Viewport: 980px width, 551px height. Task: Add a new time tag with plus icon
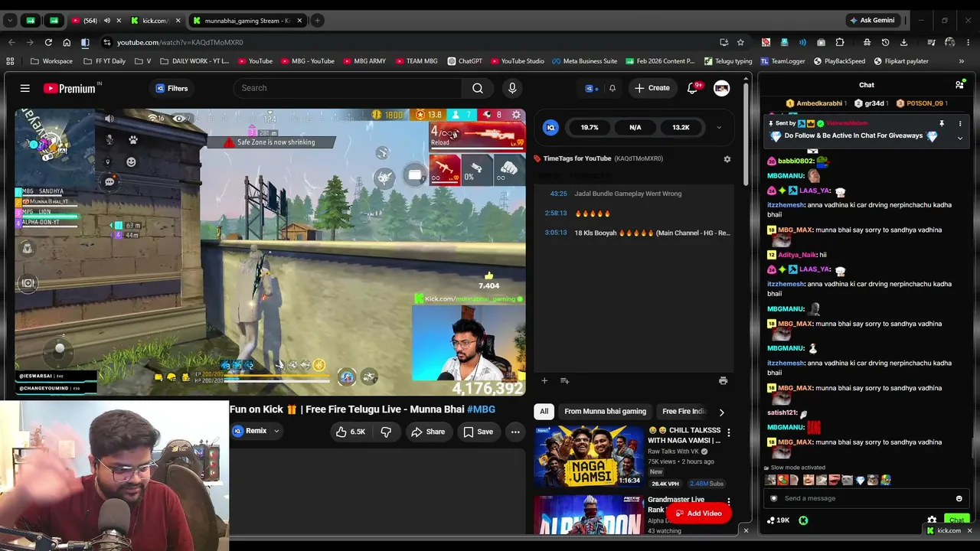(544, 380)
